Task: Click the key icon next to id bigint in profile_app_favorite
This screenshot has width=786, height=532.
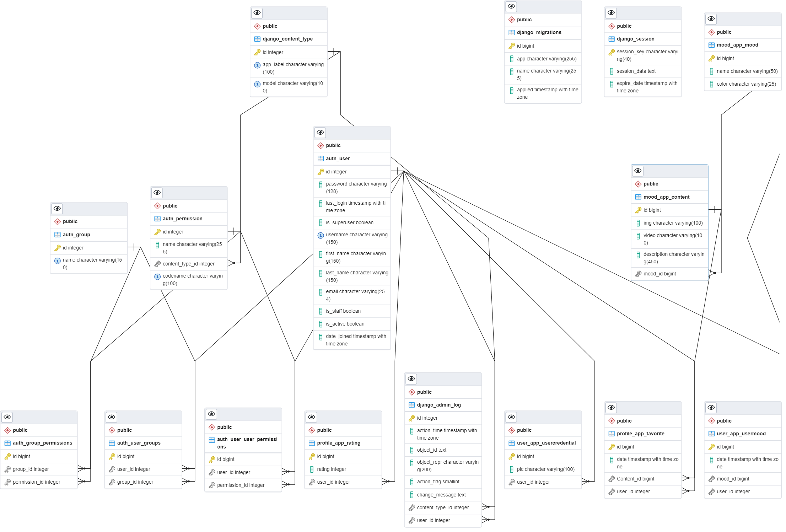Action: click(612, 447)
